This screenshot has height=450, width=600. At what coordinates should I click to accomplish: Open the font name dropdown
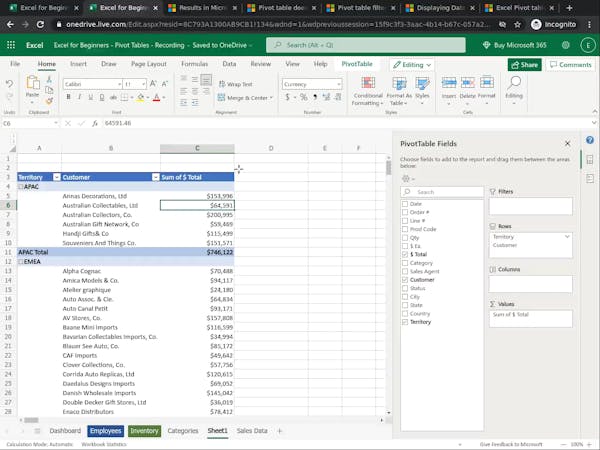click(x=119, y=84)
